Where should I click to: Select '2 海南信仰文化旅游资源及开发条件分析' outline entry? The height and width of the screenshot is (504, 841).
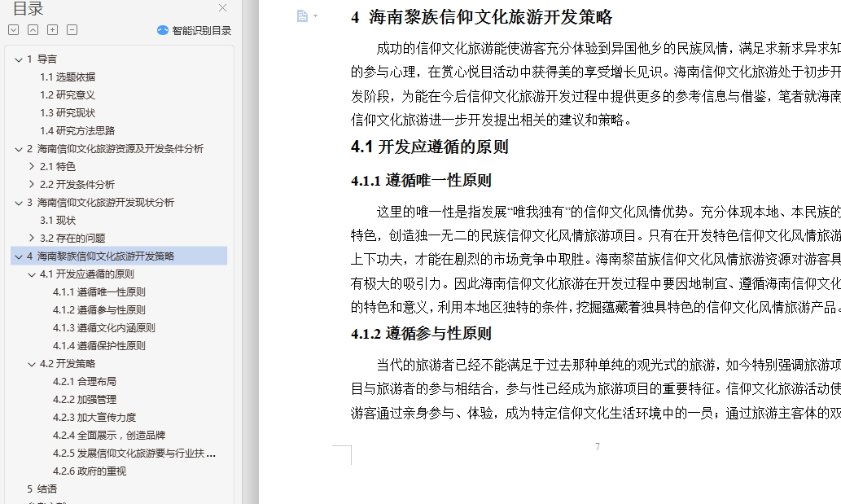pos(116,148)
